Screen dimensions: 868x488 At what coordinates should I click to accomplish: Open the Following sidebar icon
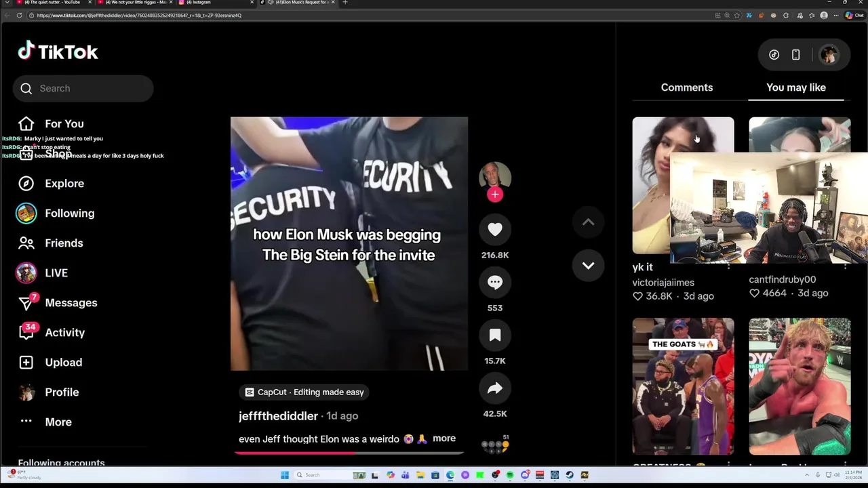tap(26, 213)
